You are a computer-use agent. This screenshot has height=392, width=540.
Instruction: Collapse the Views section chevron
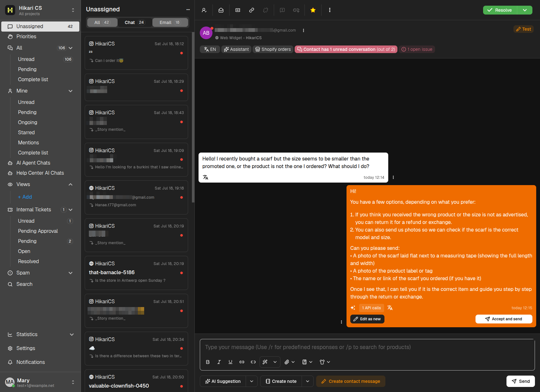(71, 184)
